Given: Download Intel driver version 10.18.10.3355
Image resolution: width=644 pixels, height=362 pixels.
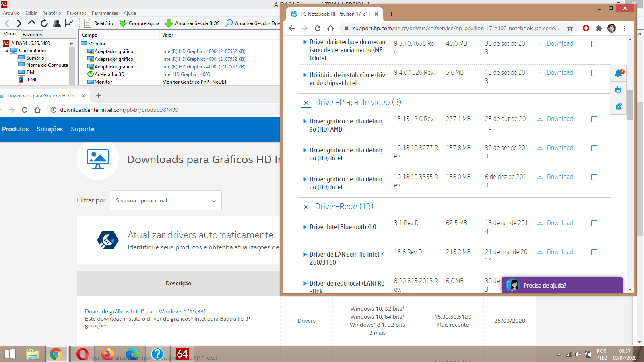Looking at the screenshot, I should point(555,177).
